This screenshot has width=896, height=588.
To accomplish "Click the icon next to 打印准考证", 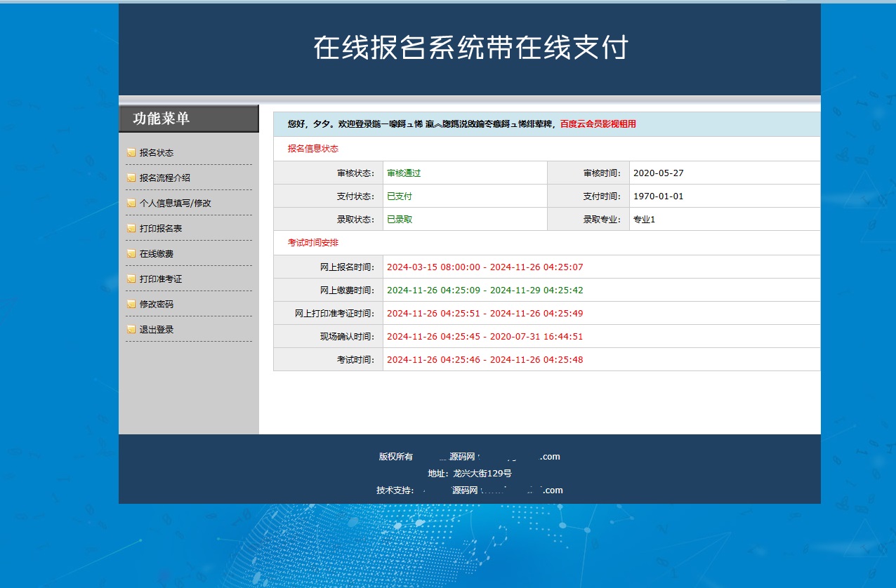I will pos(131,279).
